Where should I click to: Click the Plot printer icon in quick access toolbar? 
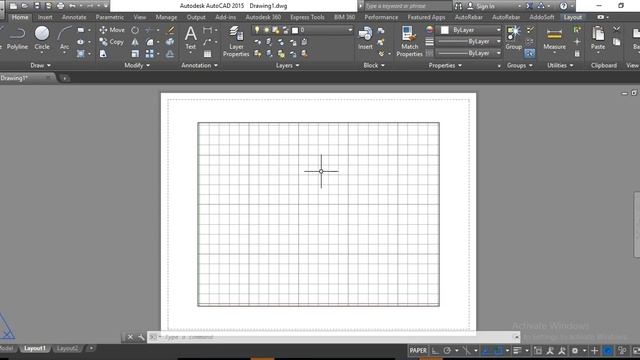(60, 6)
